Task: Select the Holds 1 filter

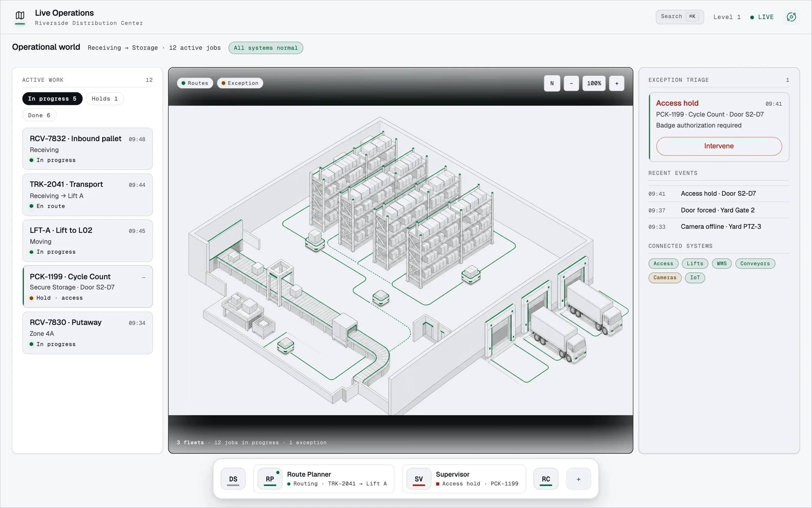Action: point(105,99)
